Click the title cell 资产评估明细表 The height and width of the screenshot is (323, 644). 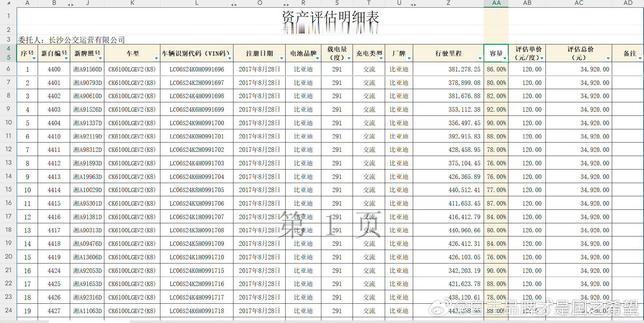330,16
